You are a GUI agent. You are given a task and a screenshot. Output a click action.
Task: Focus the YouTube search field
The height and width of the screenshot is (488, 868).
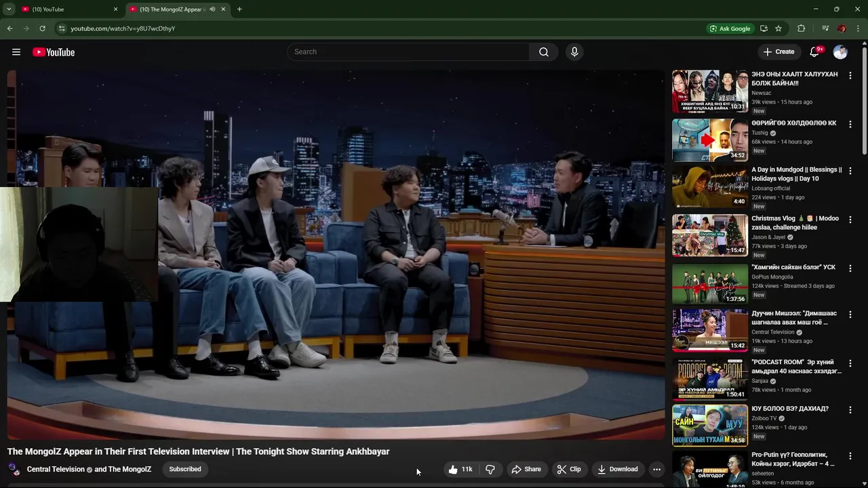point(409,52)
